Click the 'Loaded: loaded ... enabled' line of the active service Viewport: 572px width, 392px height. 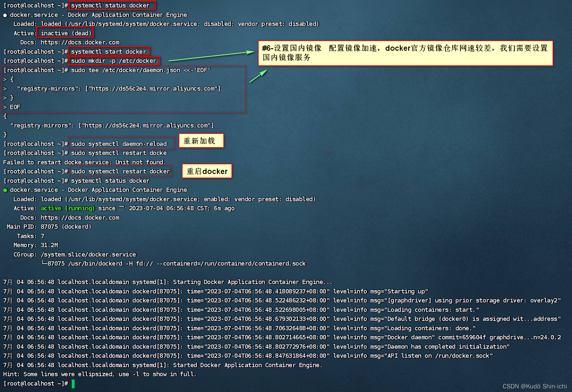[x=164, y=199]
